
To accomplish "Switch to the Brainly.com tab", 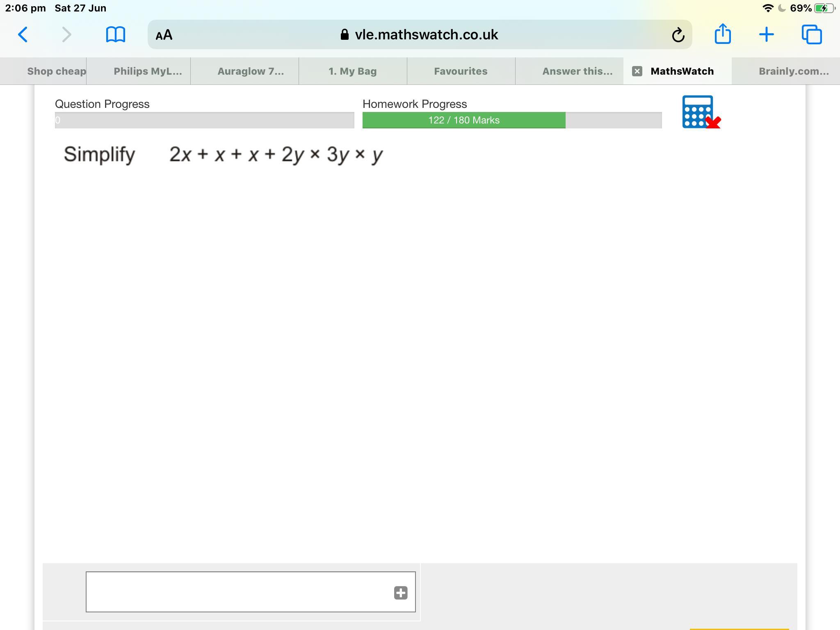I will 793,71.
